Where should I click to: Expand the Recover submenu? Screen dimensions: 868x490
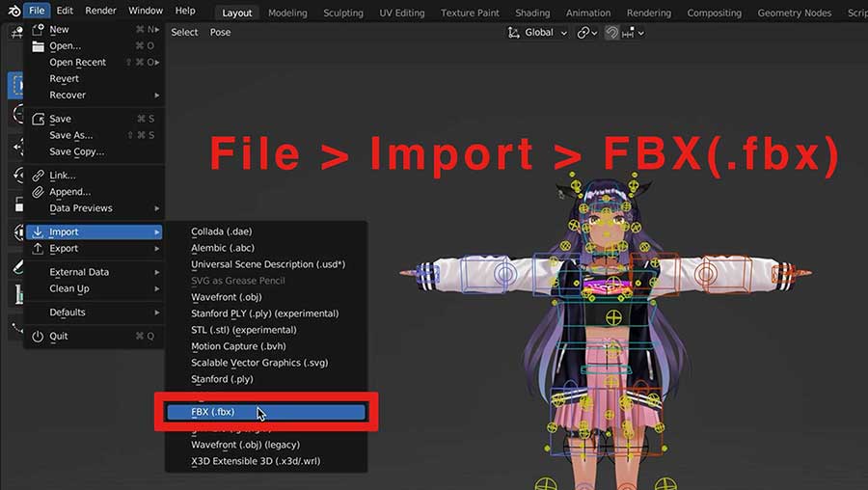(95, 95)
